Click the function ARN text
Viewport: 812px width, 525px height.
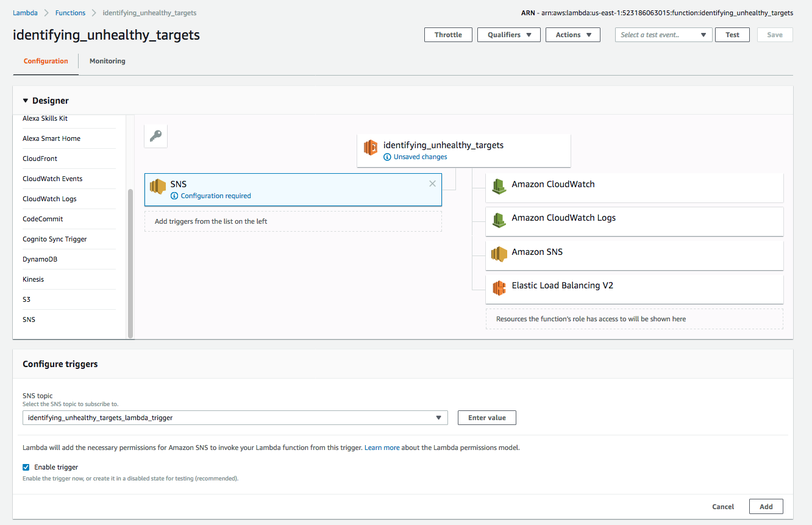[657, 12]
